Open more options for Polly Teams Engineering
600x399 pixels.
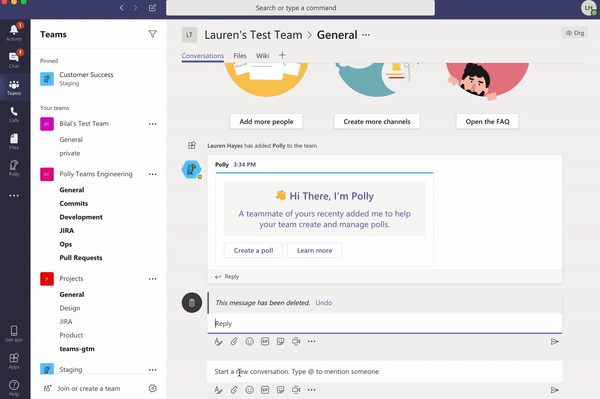[x=153, y=174]
